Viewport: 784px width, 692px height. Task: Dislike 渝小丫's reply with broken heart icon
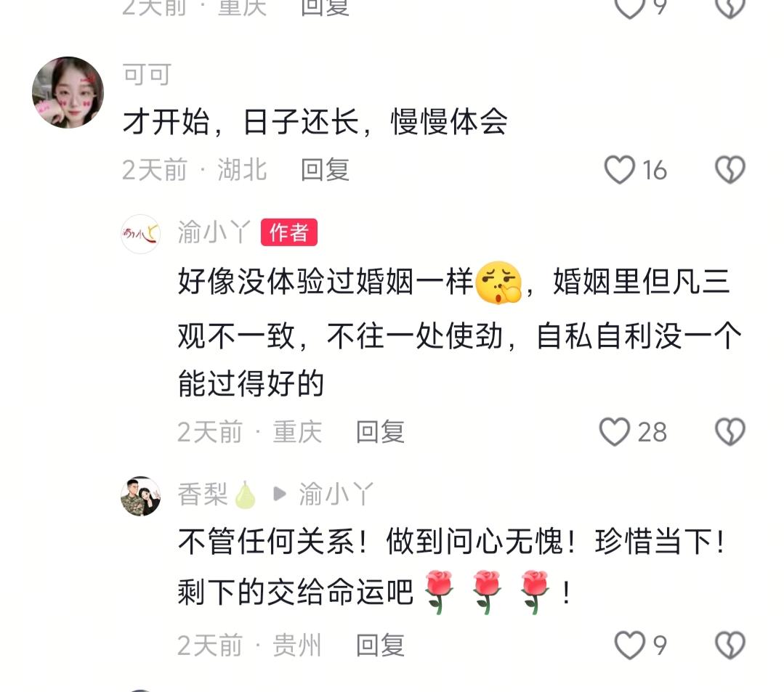[730, 432]
